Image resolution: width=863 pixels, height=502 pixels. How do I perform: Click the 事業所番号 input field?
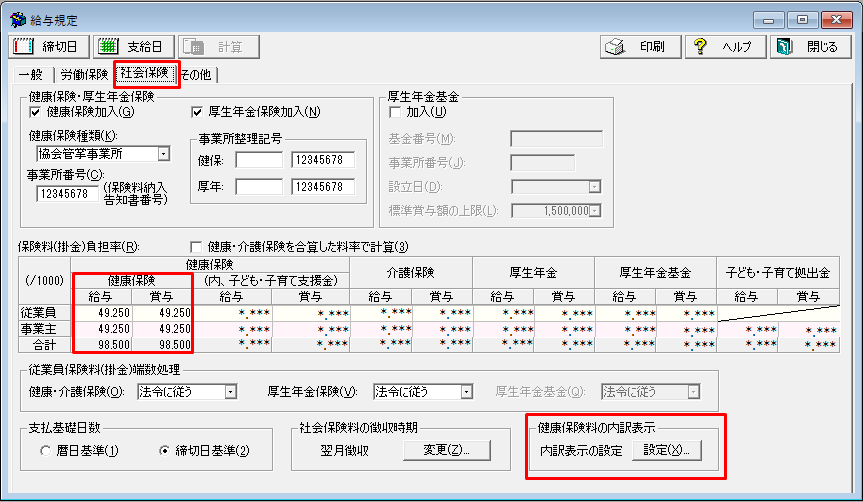67,194
